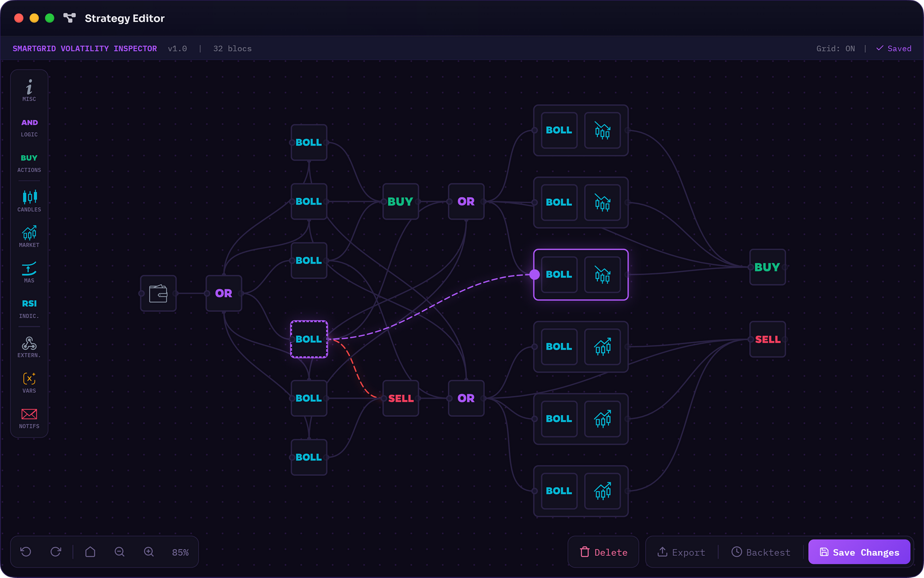Open the Misc info palette icon

point(29,90)
